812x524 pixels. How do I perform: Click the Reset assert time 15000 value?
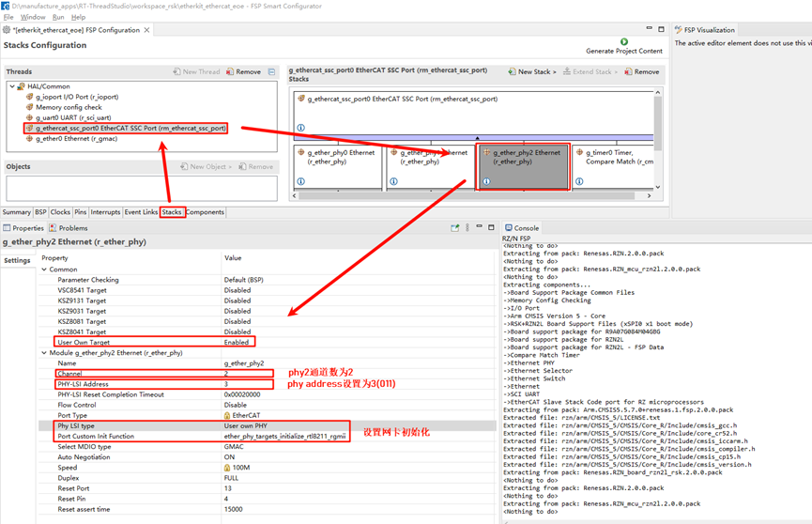tap(233, 509)
